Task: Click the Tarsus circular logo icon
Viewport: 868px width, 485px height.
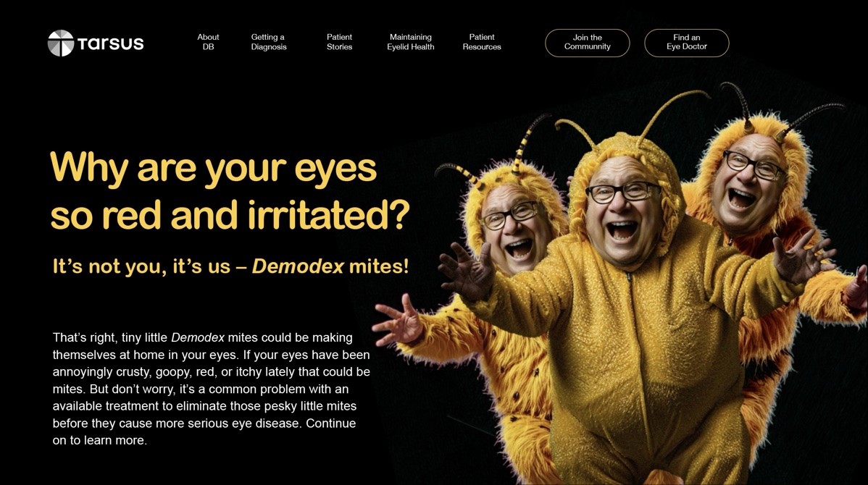Action: tap(60, 43)
